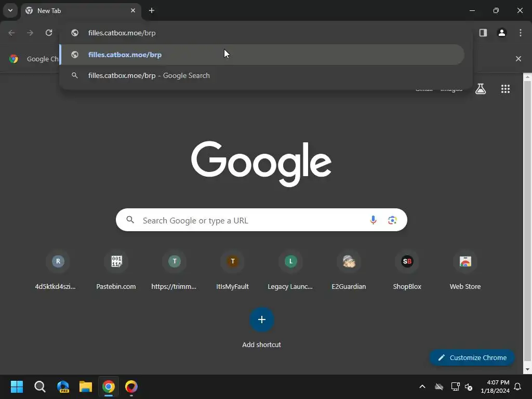Open network display tray icon

pos(455,387)
